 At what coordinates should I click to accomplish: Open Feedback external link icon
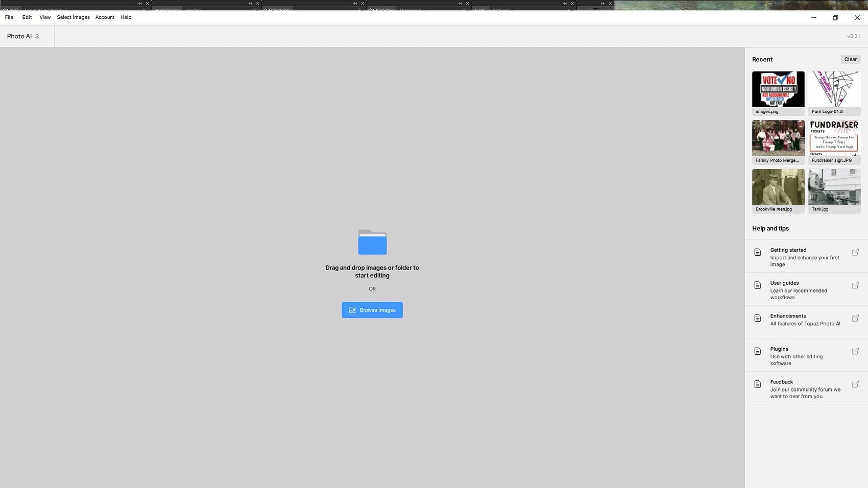855,384
